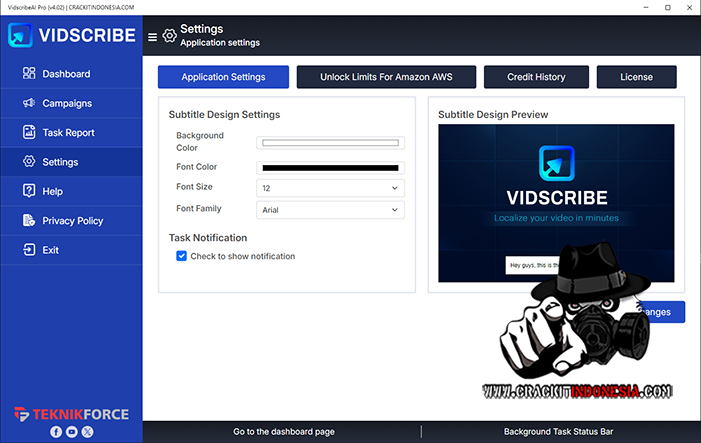Click the 'Subtitle Design Settings' heading

(x=224, y=114)
